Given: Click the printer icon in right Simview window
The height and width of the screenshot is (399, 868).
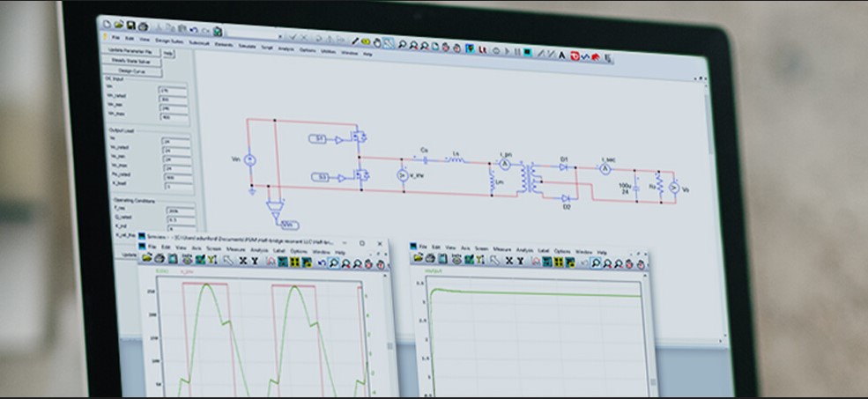Looking at the screenshot, I should tap(430, 258).
